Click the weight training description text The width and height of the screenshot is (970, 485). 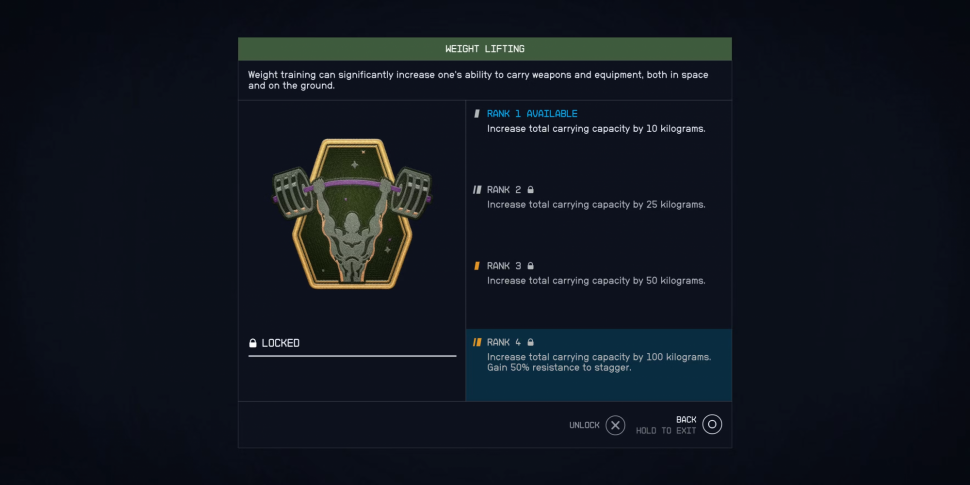pos(478,80)
